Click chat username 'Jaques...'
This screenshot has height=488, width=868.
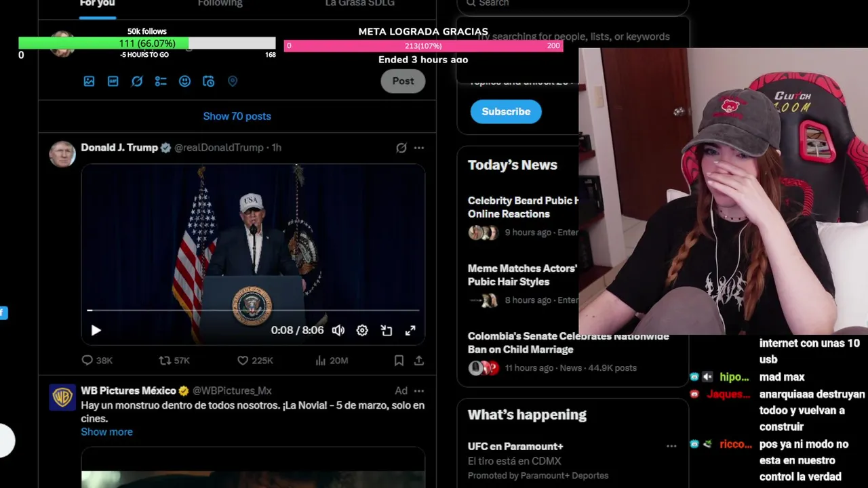[728, 394]
